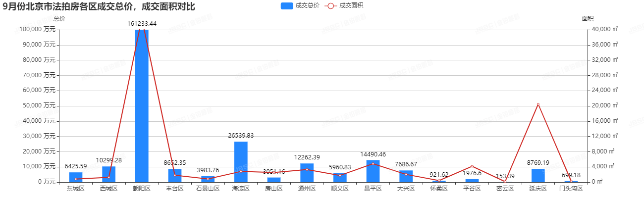This screenshot has width=644, height=198.
Task: Click the 大兴区 blue bar
Action: pos(406,176)
